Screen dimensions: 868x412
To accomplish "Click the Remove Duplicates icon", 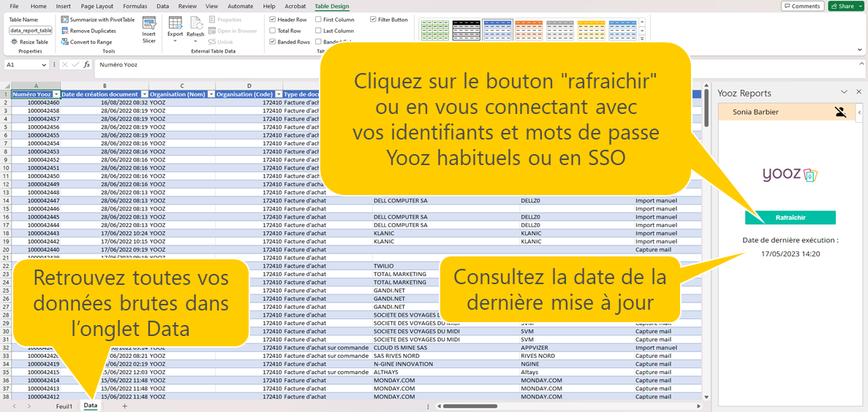I will (65, 31).
